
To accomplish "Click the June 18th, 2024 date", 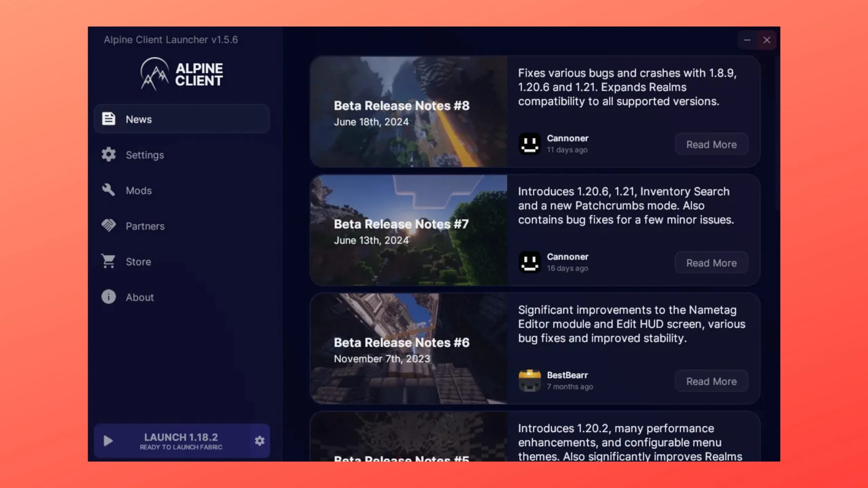I will pos(371,122).
